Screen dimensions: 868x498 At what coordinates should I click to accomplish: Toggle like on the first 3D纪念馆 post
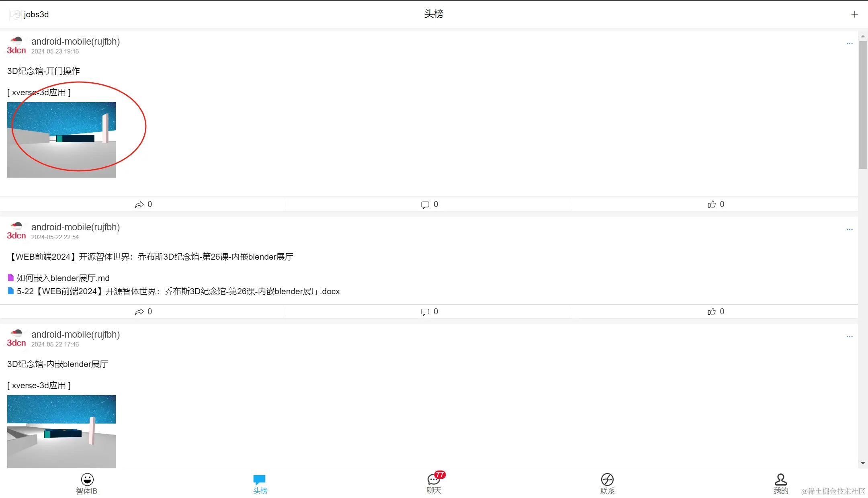(711, 204)
